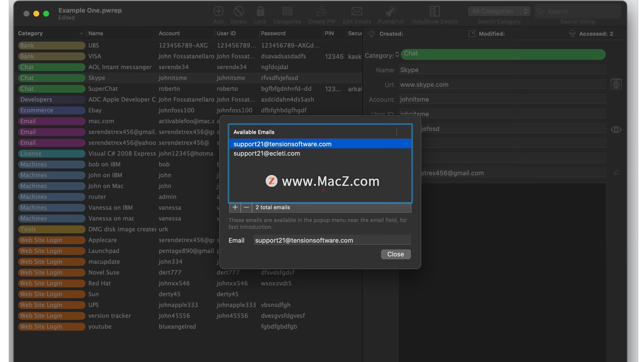This screenshot has width=644, height=362.
Task: Click the Search string field
Action: [x=578, y=11]
